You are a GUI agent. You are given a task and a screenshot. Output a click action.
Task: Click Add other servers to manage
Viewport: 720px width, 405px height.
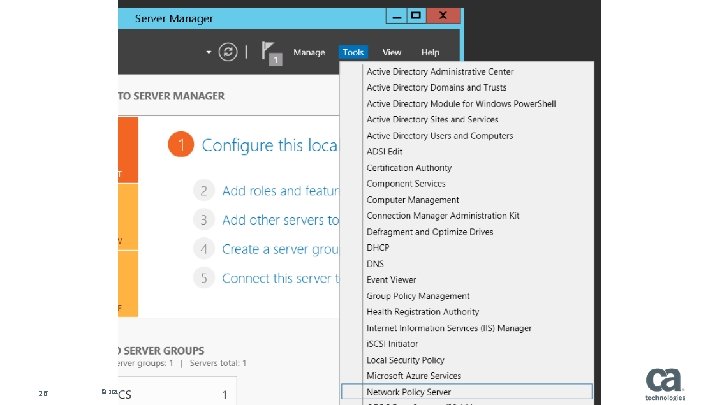point(280,220)
